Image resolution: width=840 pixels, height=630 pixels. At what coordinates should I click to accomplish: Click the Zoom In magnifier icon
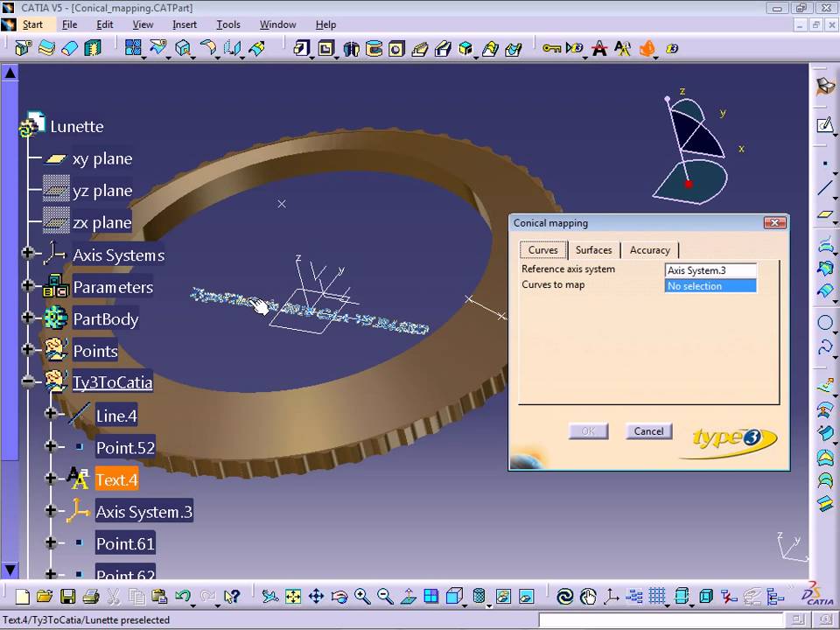[x=362, y=596]
